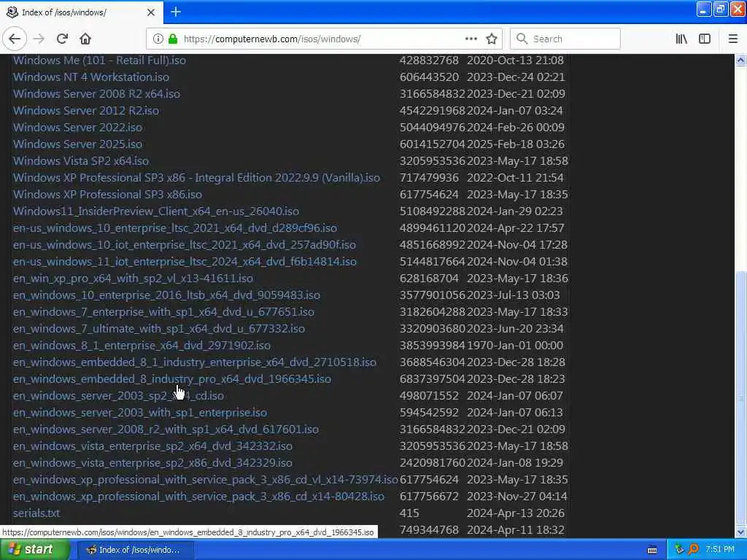Open Windows NT 4 Workstation.iso link
Image resolution: width=747 pixels, height=560 pixels.
[x=91, y=77]
